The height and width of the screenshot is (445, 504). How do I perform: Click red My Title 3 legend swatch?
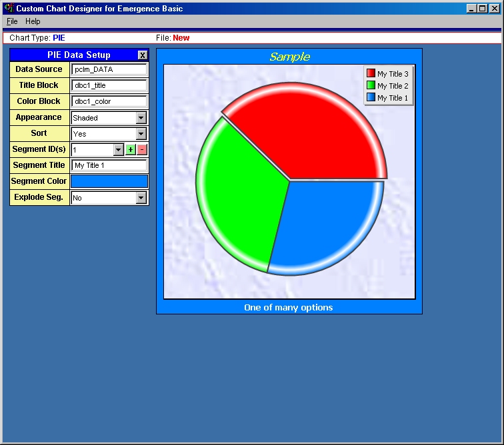[x=371, y=74]
